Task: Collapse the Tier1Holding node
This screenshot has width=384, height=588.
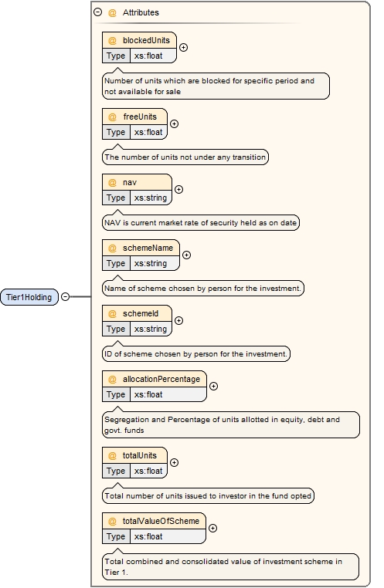Action: tap(66, 297)
